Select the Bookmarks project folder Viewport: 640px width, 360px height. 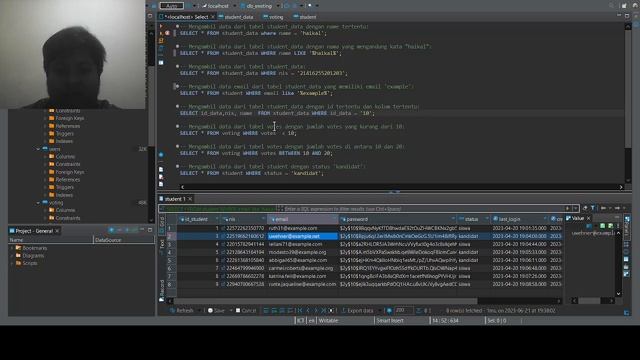pyautogui.click(x=31, y=248)
